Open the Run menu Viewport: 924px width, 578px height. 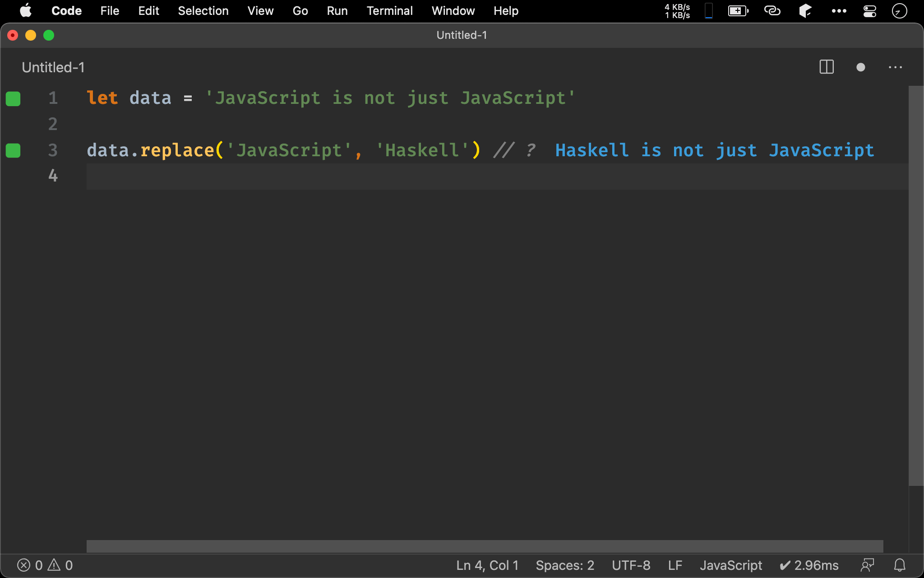(337, 11)
